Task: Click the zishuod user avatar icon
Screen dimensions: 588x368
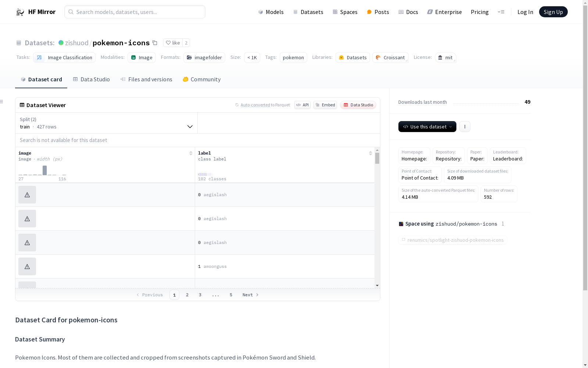Action: pyautogui.click(x=61, y=43)
